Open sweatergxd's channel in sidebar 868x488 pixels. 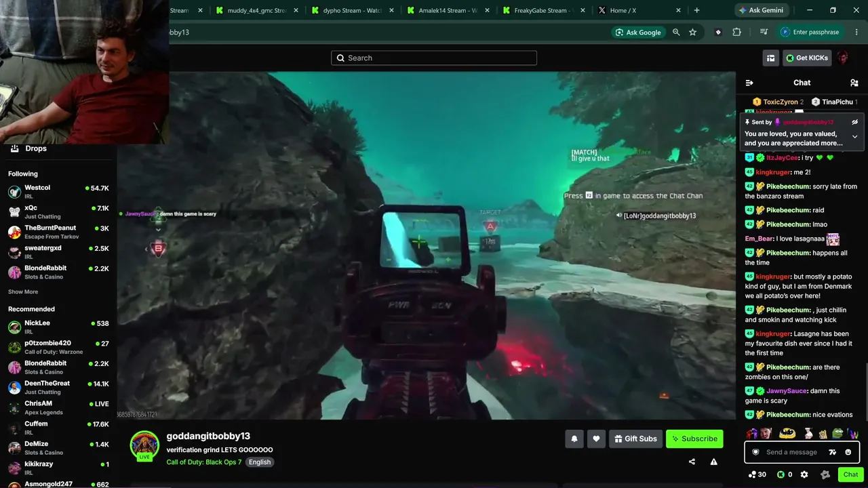coord(58,252)
